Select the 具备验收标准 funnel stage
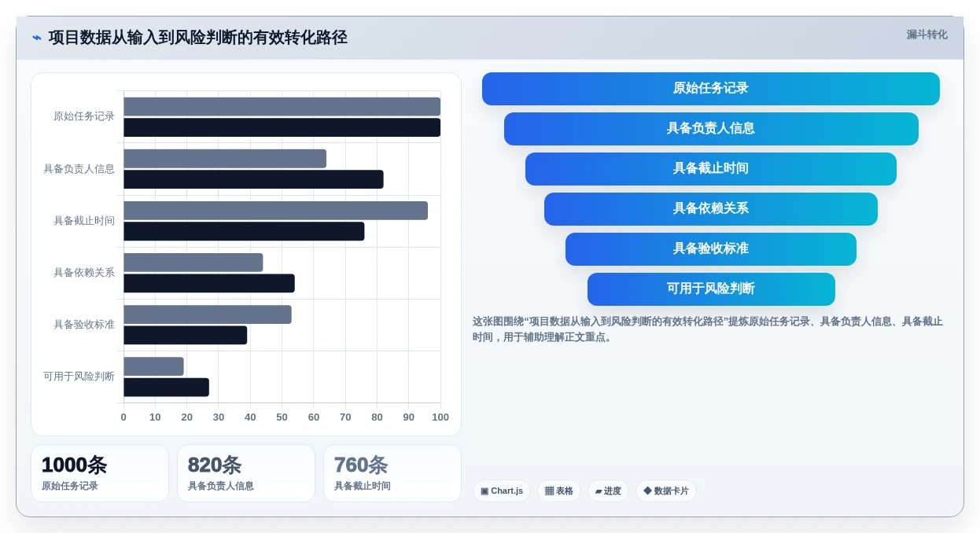The width and height of the screenshot is (980, 533). pos(711,249)
